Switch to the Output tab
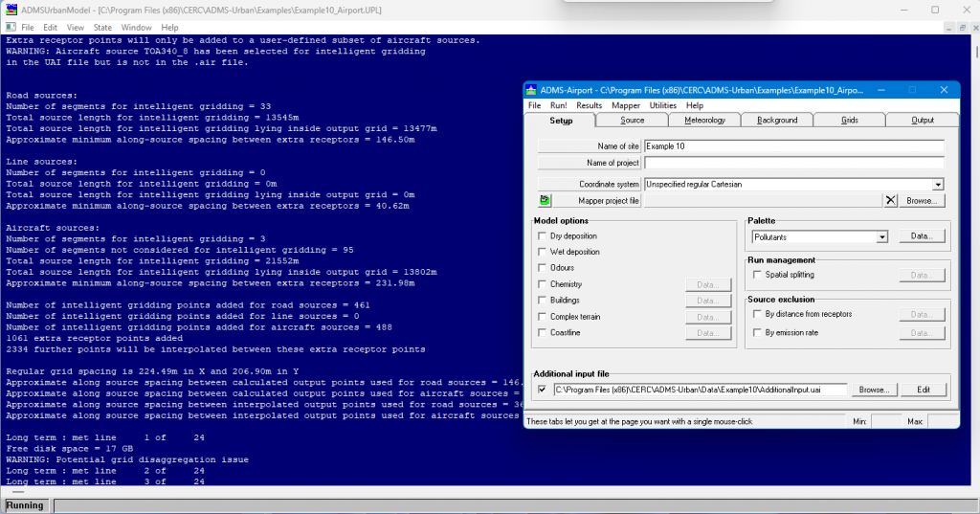This screenshot has height=514, width=980. coord(923,120)
